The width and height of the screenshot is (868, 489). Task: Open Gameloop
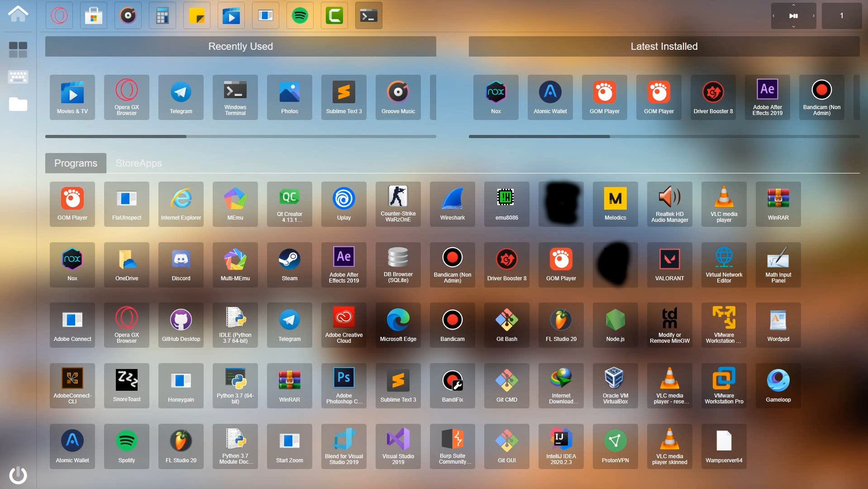[x=778, y=386]
